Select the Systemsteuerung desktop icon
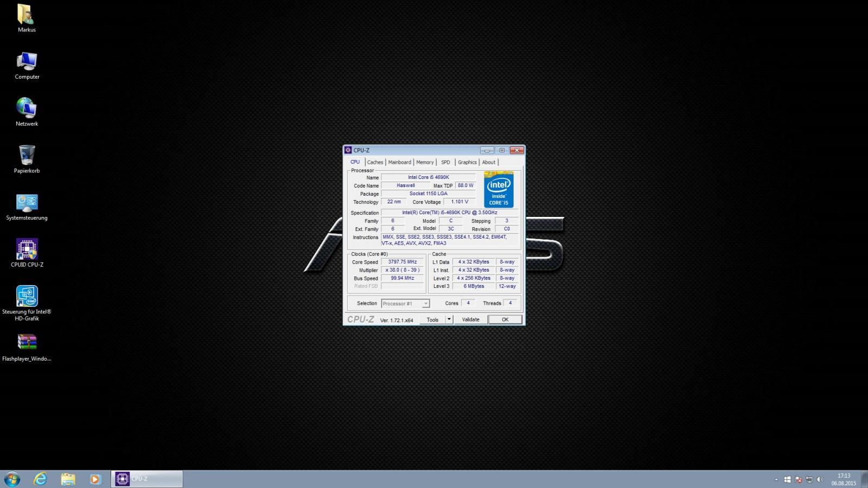 27,207
